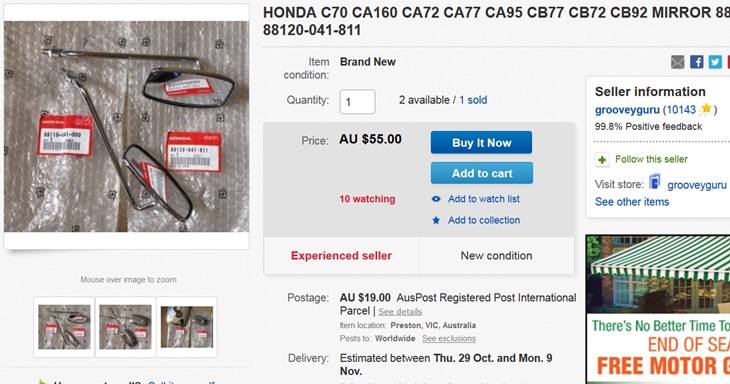Click the eye icon beside watch list
Screen dimensions: 730x384
(436, 199)
